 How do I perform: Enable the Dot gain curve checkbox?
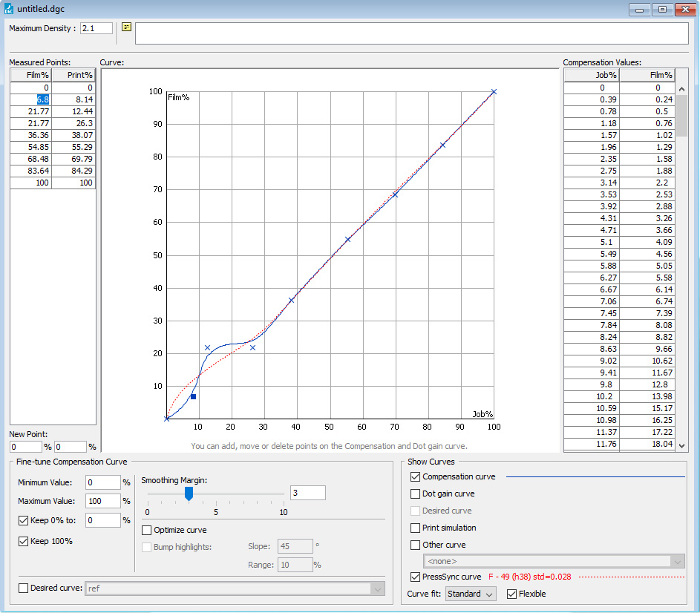[x=416, y=494]
